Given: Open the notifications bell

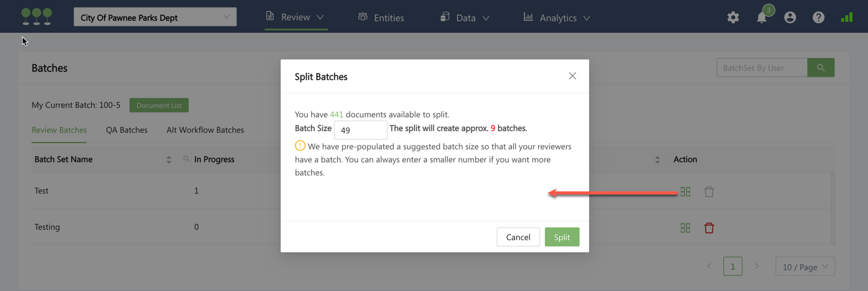Looking at the screenshot, I should [762, 18].
